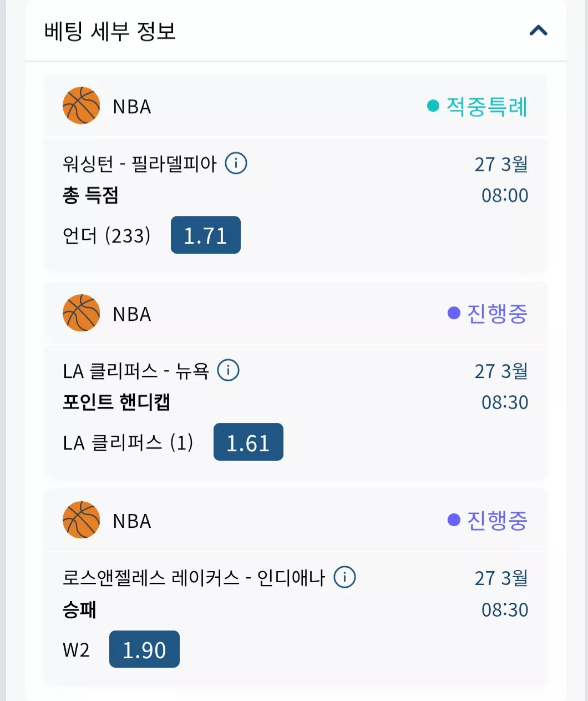Click basketball icon in second NBA card
The image size is (588, 701).
81,312
